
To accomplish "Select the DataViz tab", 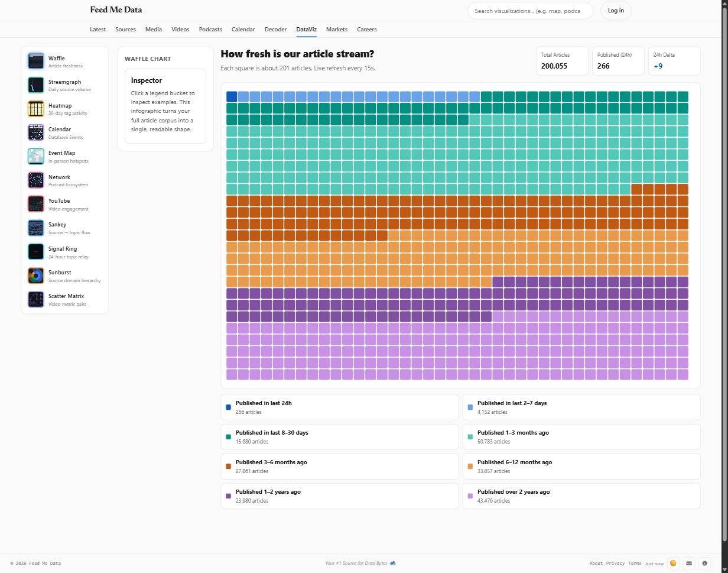I will (x=306, y=29).
